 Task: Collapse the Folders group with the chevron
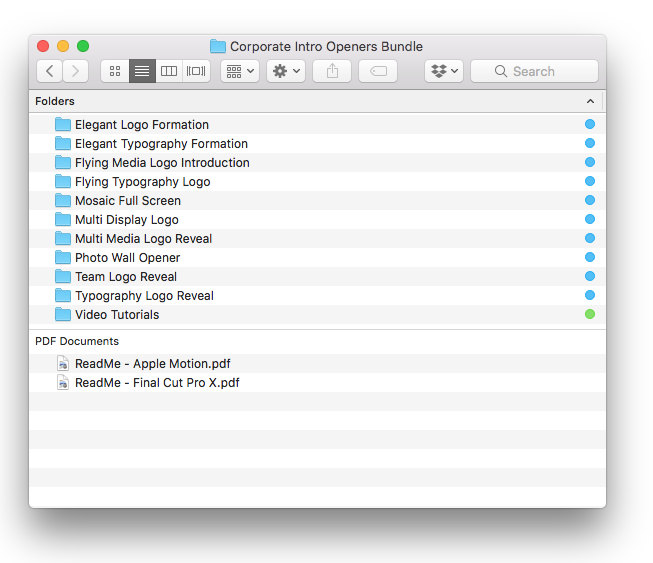pyautogui.click(x=590, y=101)
